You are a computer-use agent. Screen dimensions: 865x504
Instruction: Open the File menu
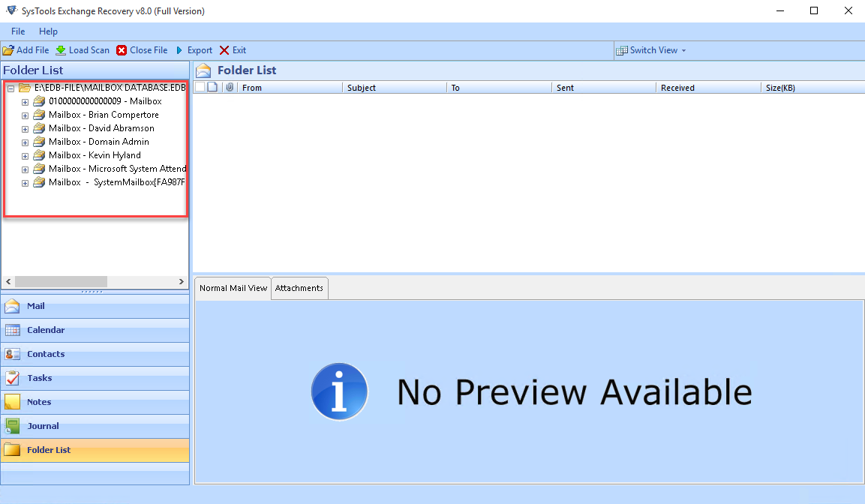coord(18,31)
